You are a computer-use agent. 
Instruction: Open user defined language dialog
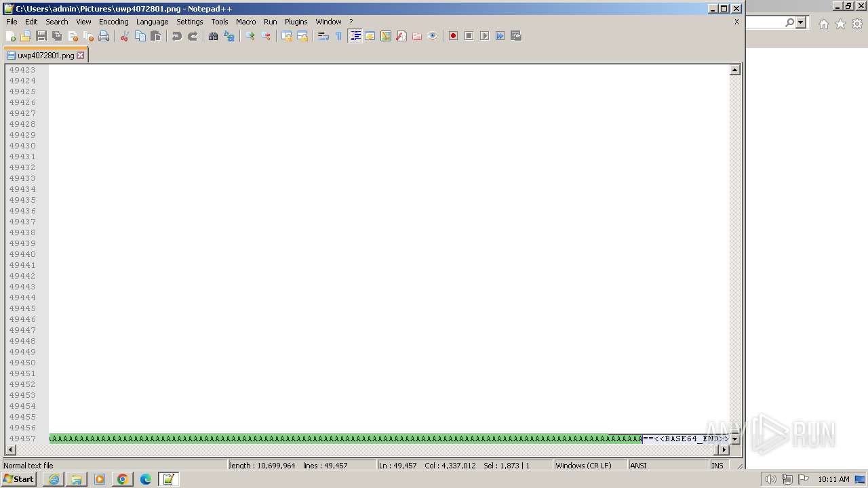[370, 36]
